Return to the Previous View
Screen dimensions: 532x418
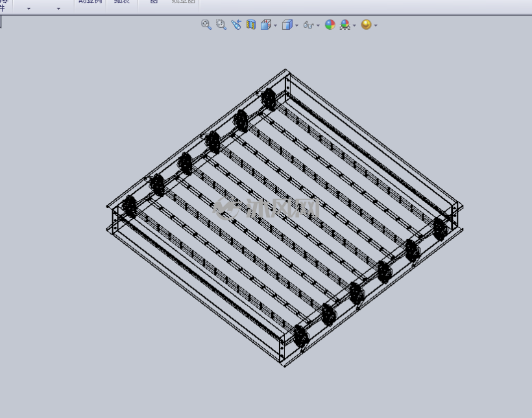pos(236,25)
